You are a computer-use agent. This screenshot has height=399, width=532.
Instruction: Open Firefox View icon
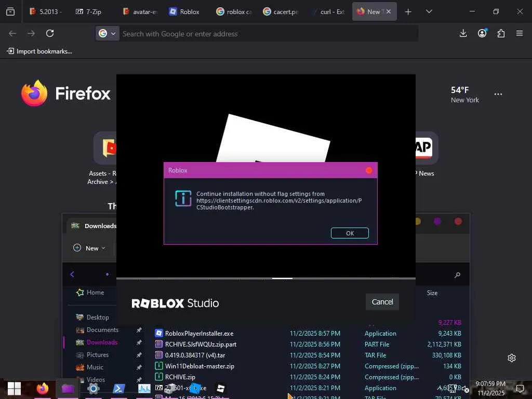tap(10, 11)
